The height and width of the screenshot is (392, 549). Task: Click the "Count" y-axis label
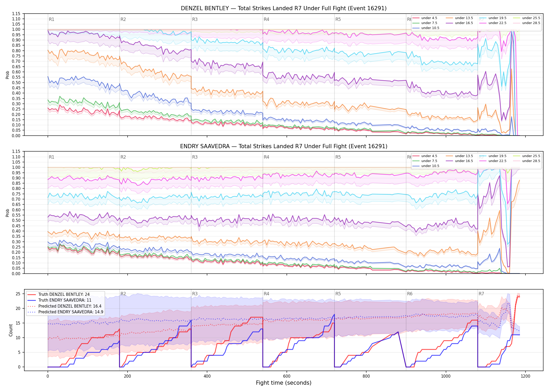tap(11, 330)
